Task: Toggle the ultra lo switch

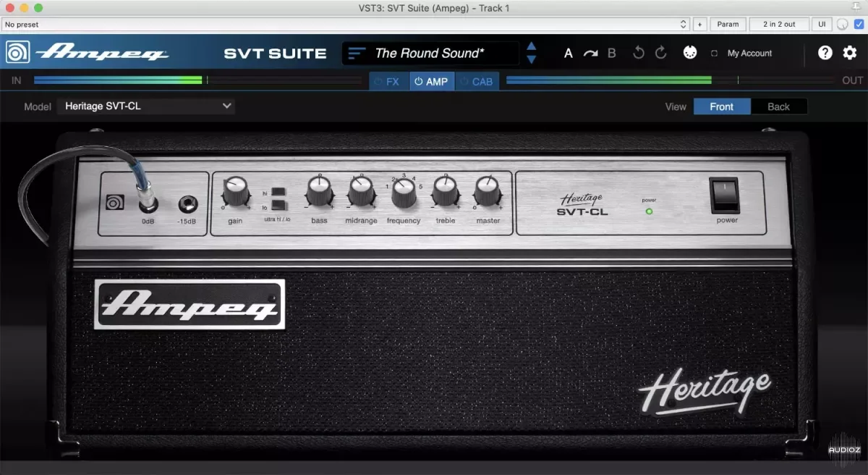Action: click(278, 206)
